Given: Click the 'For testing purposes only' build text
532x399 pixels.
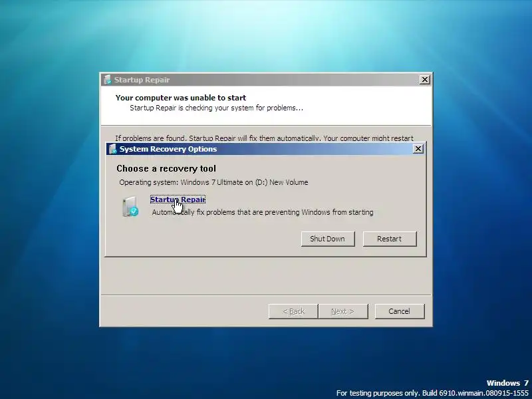Looking at the screenshot, I should [433, 393].
